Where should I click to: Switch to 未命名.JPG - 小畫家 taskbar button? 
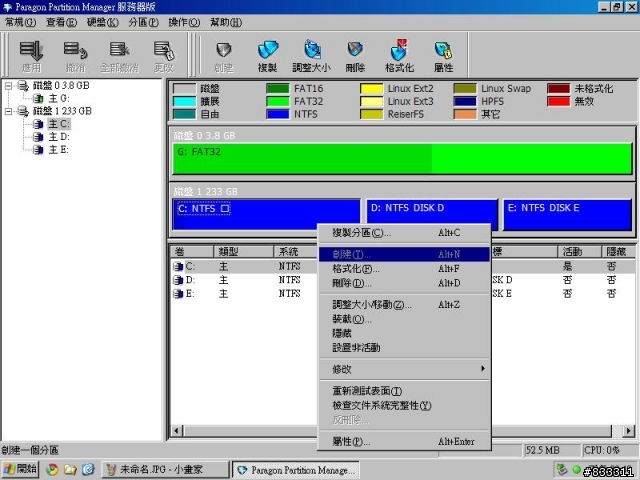165,469
